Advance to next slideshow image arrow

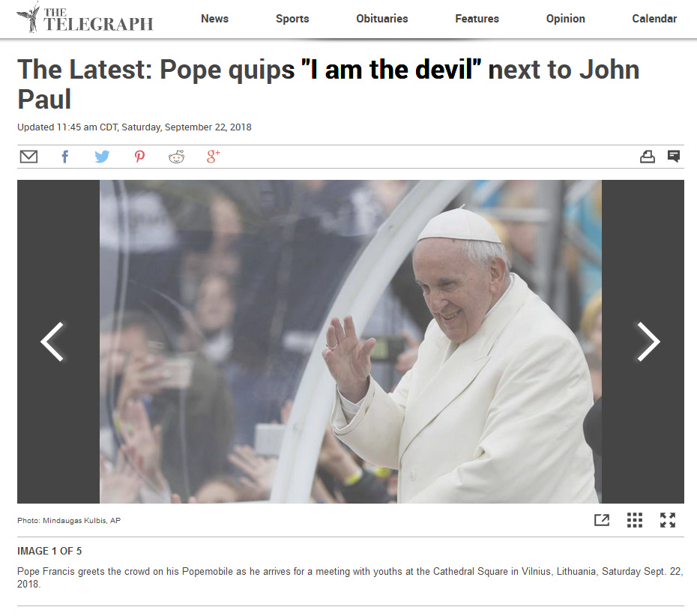click(648, 341)
